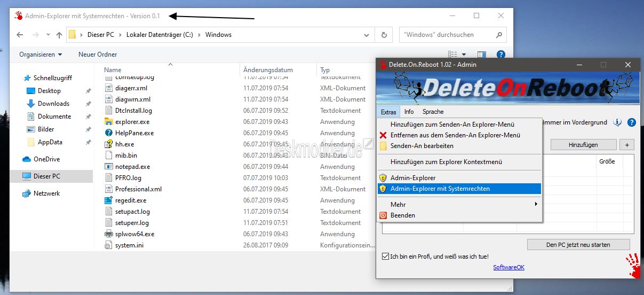Screen dimensions: 644x295
Task: Click the view layout icon in Explorer toolbar
Action: (453, 55)
